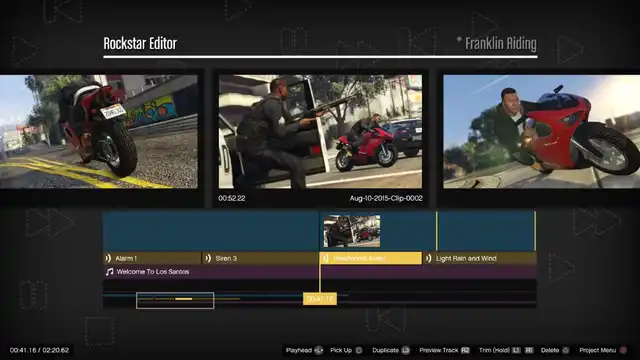
Task: Click the Aug-10-2015-Clip-0002 clip name
Action: pos(386,198)
